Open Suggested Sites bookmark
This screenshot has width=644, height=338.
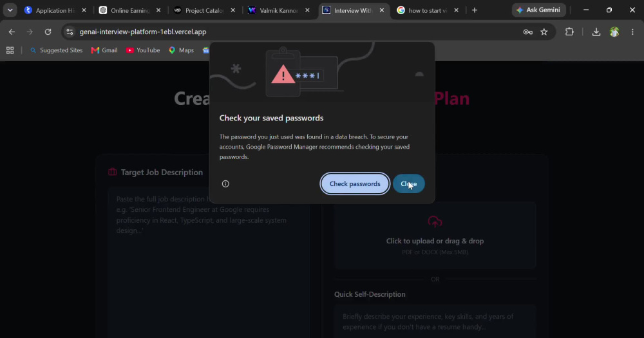coord(56,50)
